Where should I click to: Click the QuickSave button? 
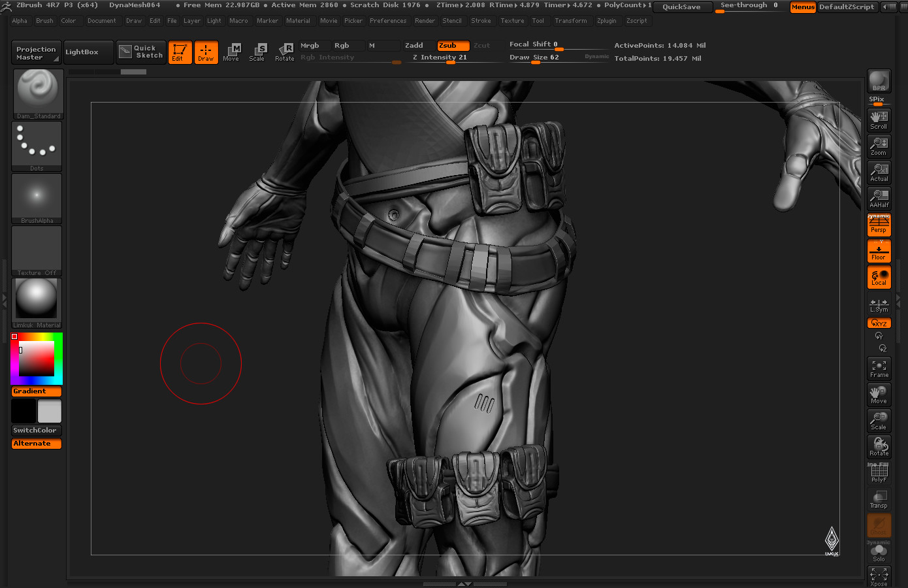click(681, 7)
